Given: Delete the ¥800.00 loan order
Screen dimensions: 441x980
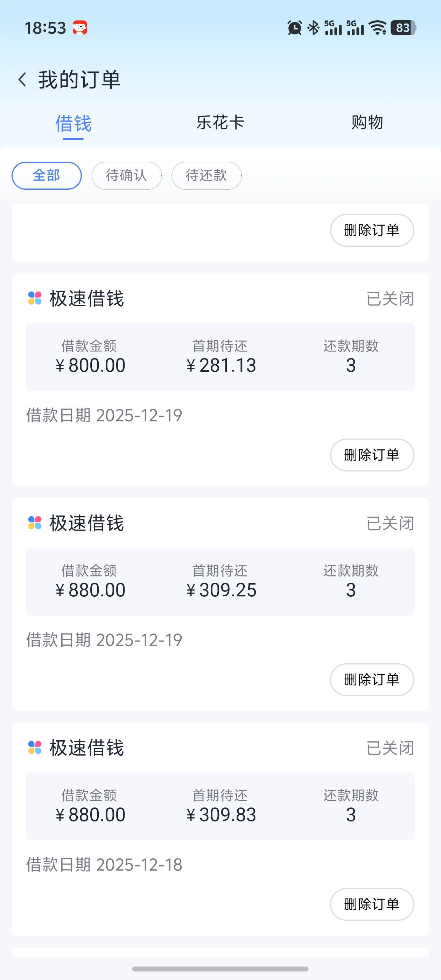Looking at the screenshot, I should pyautogui.click(x=372, y=455).
